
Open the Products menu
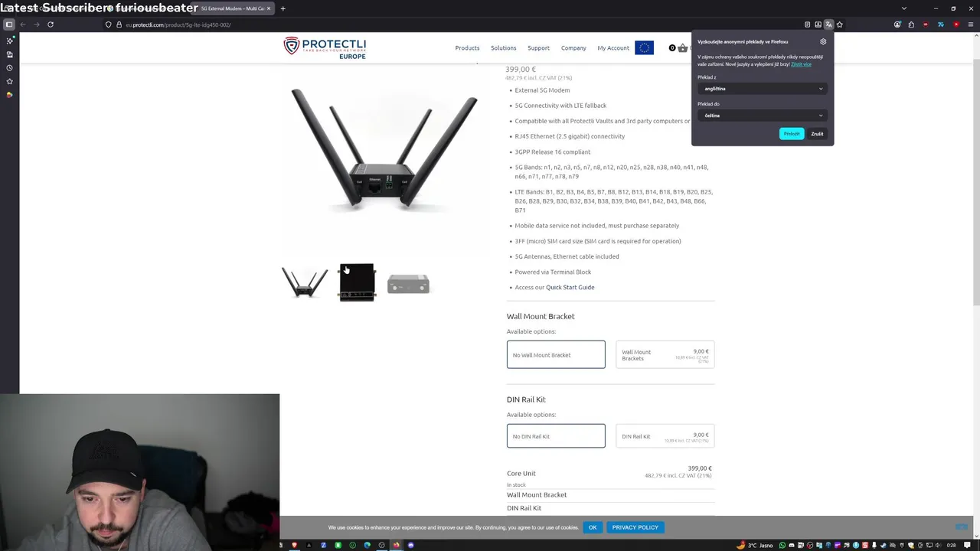pyautogui.click(x=467, y=48)
